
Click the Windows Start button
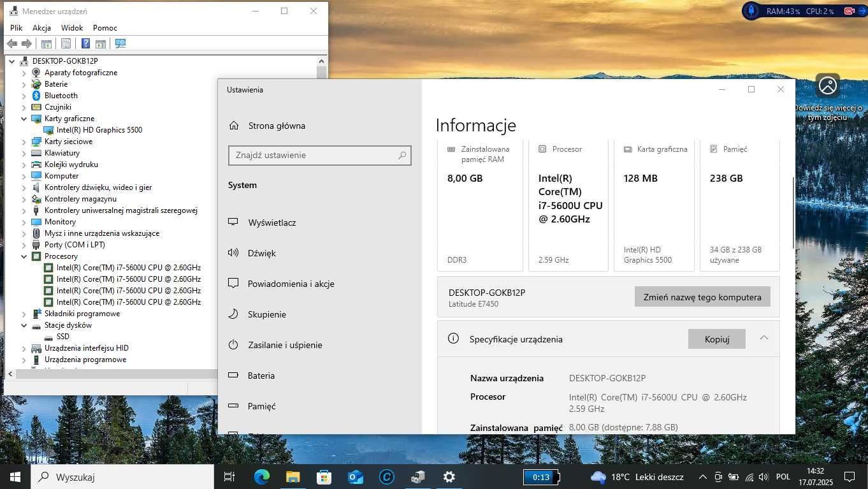pos(15,477)
